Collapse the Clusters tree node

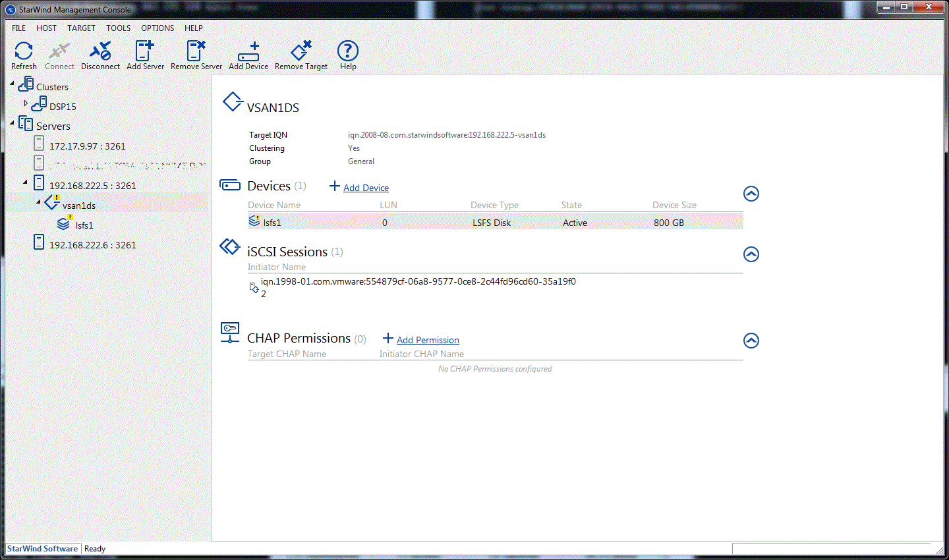pyautogui.click(x=12, y=84)
